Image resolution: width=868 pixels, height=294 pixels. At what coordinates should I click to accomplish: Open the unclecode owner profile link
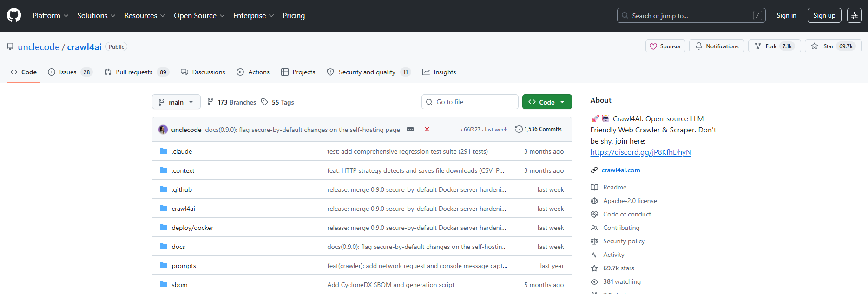39,47
